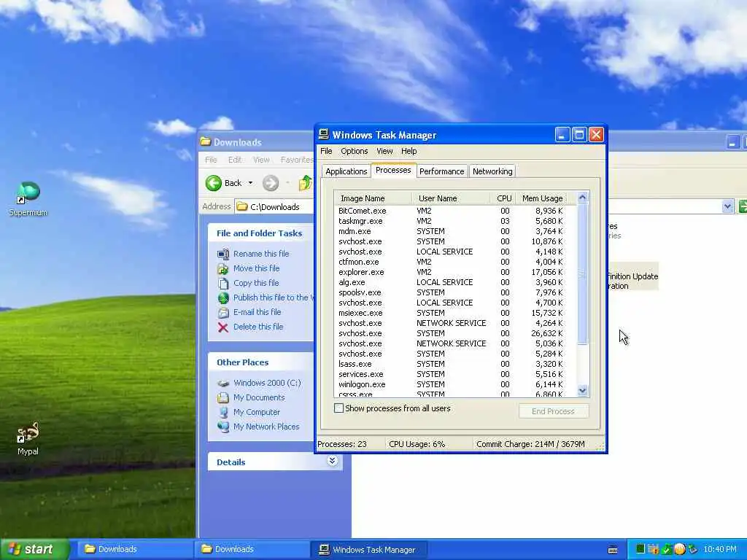Click the Start button
The width and height of the screenshot is (747, 560).
(x=35, y=549)
